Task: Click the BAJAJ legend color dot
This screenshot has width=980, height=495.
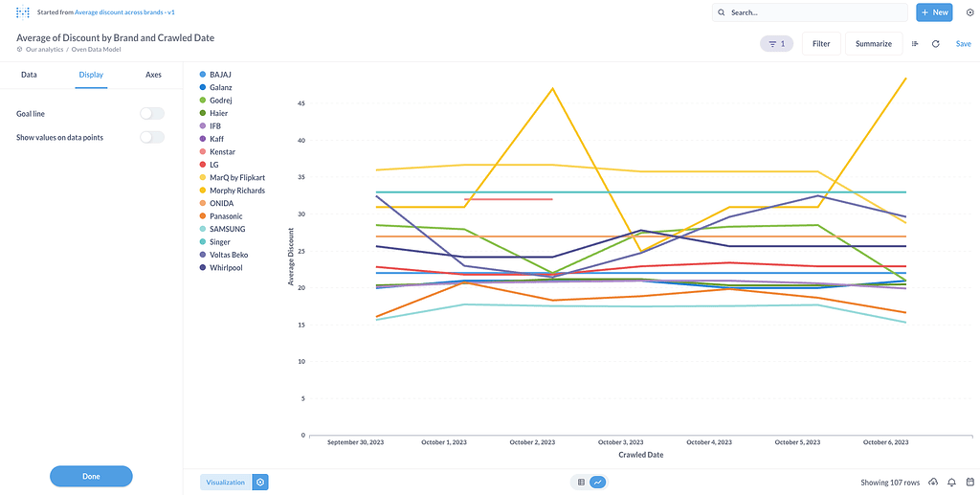Action: (202, 74)
